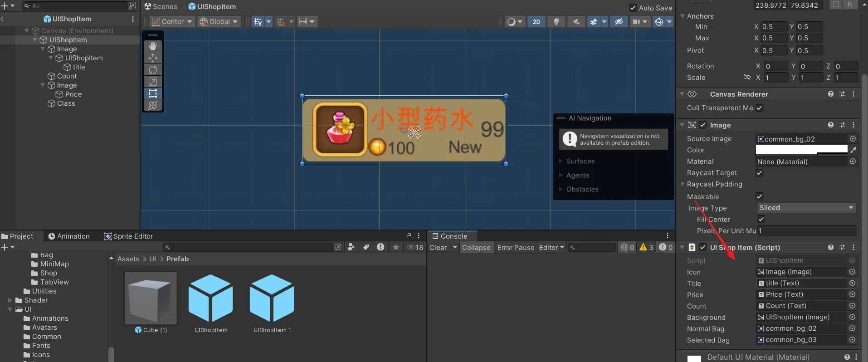The width and height of the screenshot is (868, 362).
Task: Disable the Maskable checkbox
Action: [x=760, y=196]
